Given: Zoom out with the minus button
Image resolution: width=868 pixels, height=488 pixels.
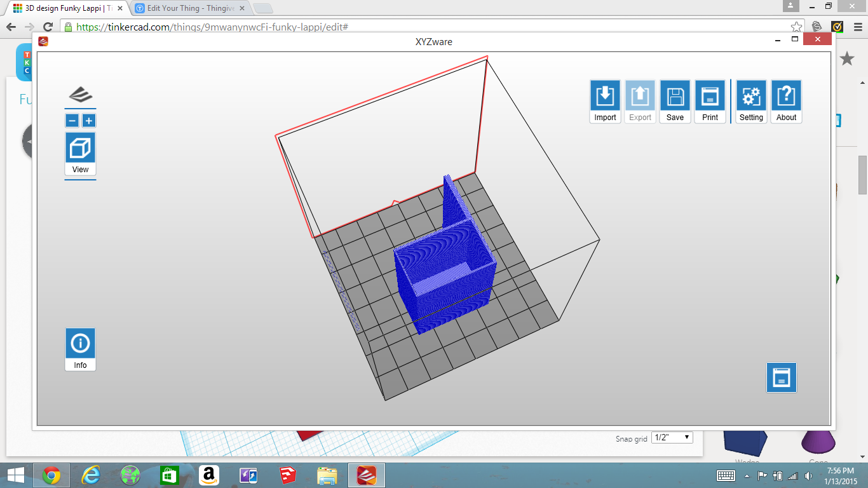Looking at the screenshot, I should 72,121.
